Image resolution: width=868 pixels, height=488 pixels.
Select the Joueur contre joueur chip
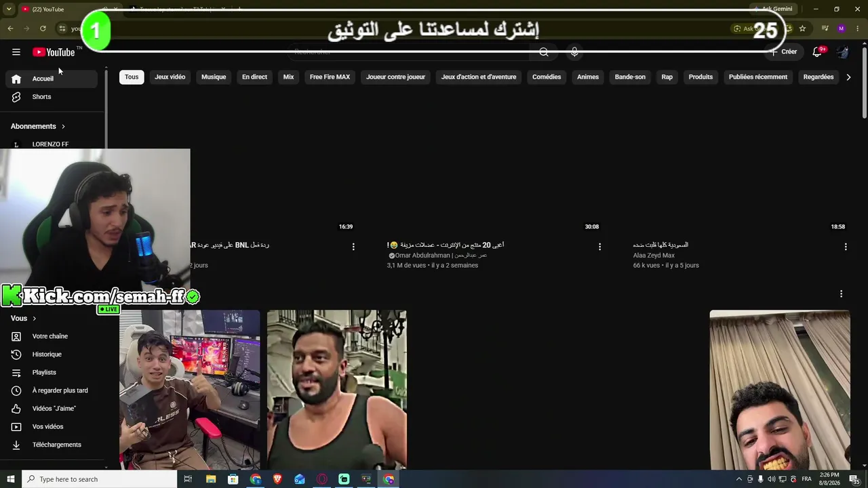point(395,77)
